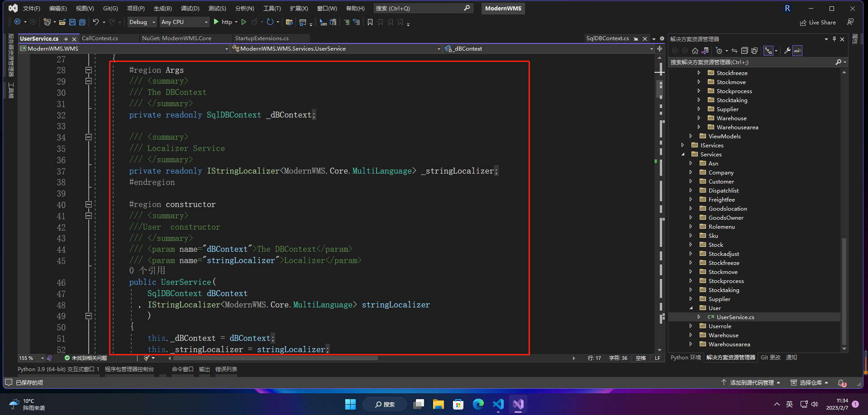Collapse constructor body at line 49
Image resolution: width=868 pixels, height=415 pixels.
[x=89, y=316]
